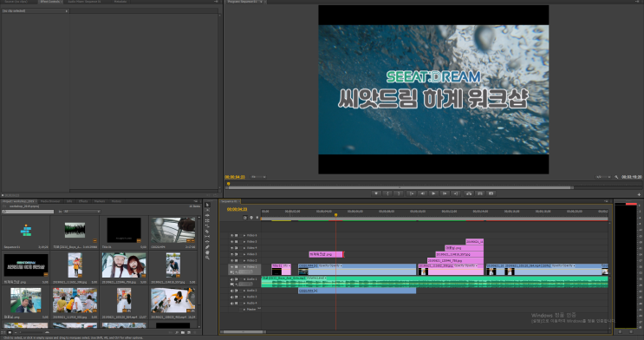Step forward one frame in Program monitor
Viewport: 644px width, 340px height.
tap(445, 193)
